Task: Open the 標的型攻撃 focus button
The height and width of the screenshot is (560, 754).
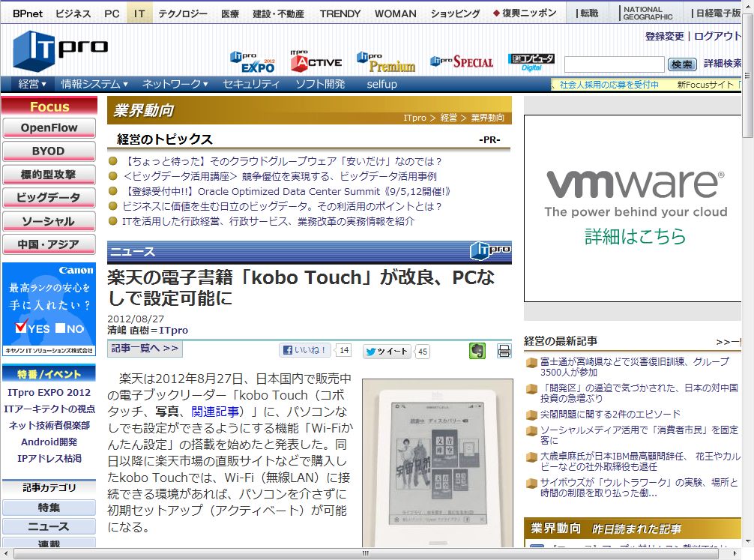Action: [49, 175]
